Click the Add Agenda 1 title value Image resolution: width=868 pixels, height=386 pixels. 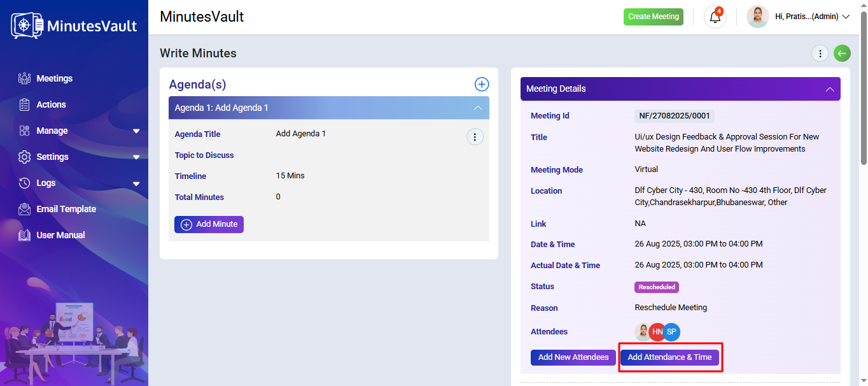[300, 134]
